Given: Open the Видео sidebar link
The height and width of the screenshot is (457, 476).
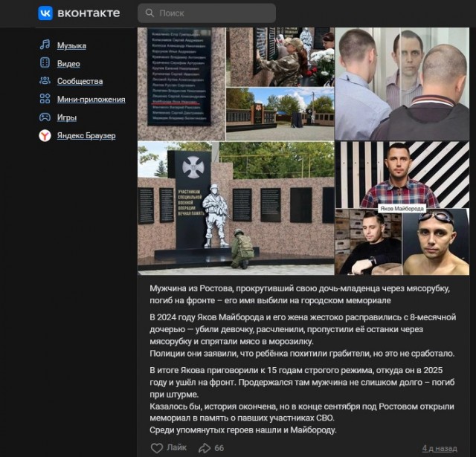Looking at the screenshot, I should (68, 64).
